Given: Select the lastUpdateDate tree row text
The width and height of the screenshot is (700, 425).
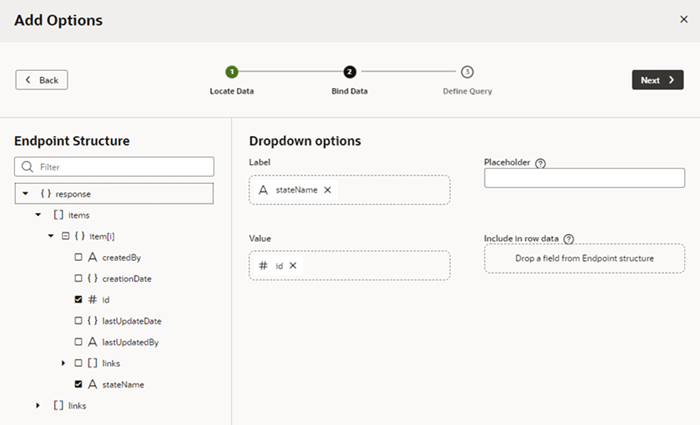Looking at the screenshot, I should point(132,321).
